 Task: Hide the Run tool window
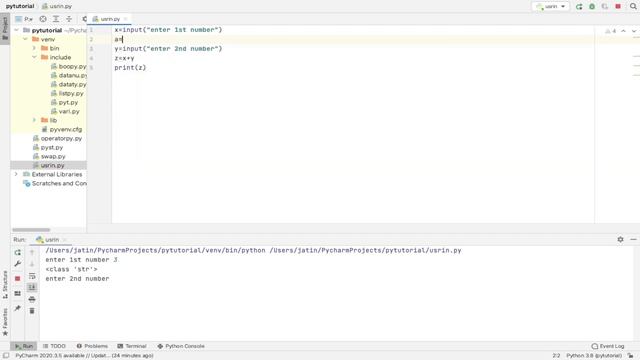pyautogui.click(x=633, y=240)
